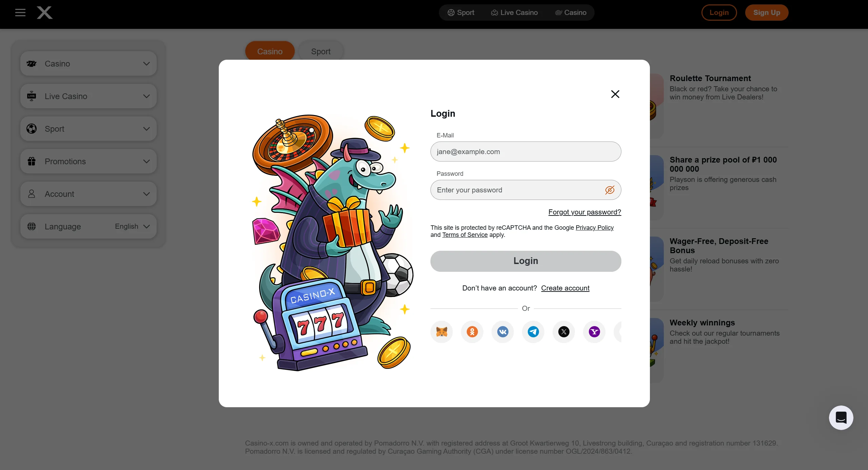Click the Forgot your password link
The height and width of the screenshot is (470, 868).
pos(585,212)
